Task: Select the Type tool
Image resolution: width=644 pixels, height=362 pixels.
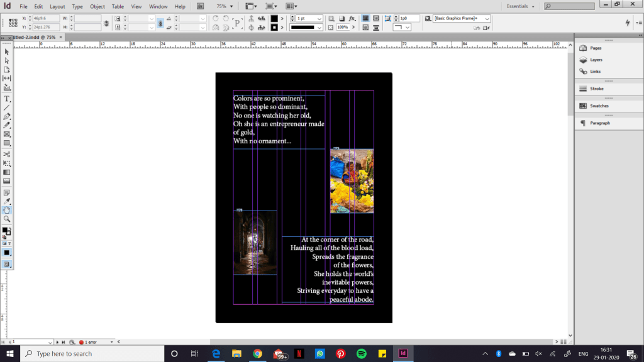Action: 7,99
